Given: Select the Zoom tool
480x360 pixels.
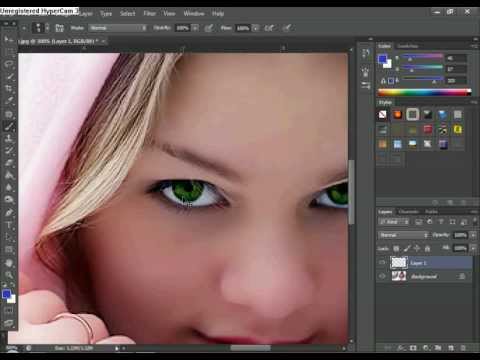Looking at the screenshot, I should (9, 275).
